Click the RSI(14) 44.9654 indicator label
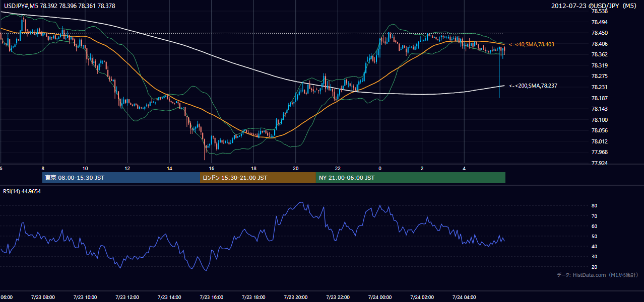The height and width of the screenshot is (302, 644). point(22,191)
